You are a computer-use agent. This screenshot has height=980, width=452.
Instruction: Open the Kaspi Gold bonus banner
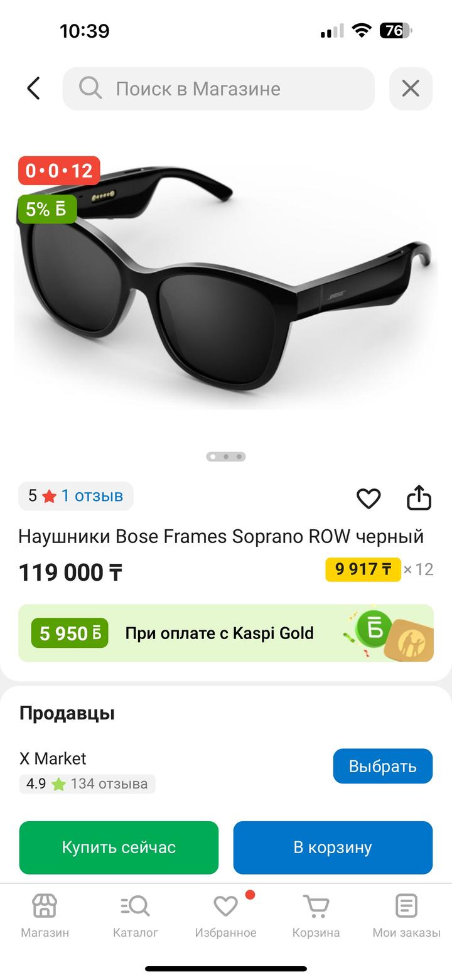click(226, 633)
